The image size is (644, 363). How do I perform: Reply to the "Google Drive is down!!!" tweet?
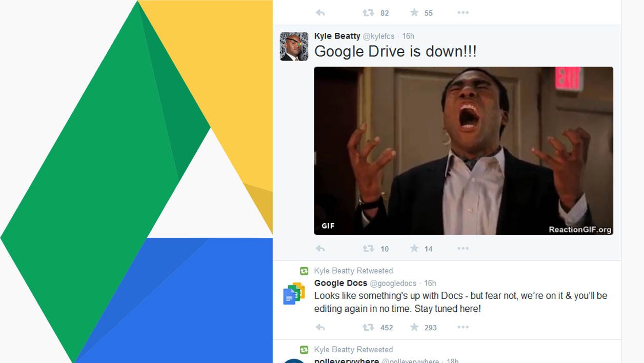(x=320, y=249)
